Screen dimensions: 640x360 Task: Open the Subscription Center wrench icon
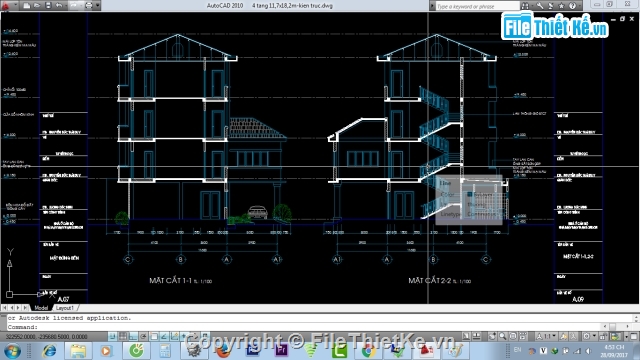click(540, 6)
